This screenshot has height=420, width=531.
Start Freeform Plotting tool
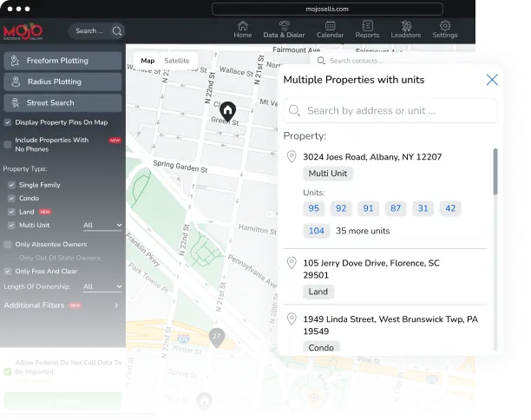pos(62,61)
